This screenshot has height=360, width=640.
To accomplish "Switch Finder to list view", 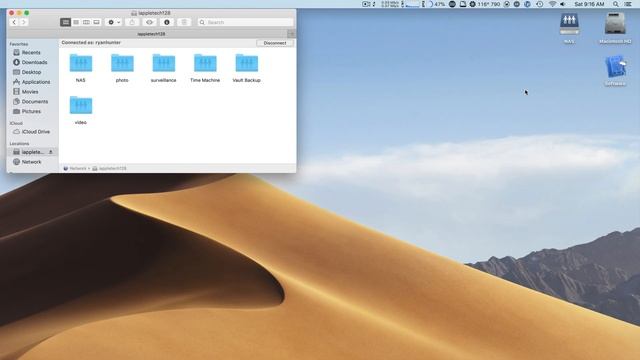I will [x=76, y=22].
